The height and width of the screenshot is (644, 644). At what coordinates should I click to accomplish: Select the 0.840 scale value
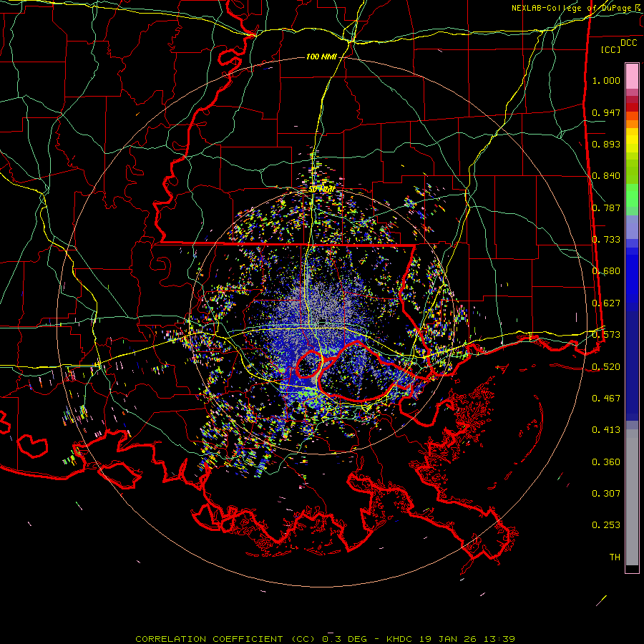606,176
